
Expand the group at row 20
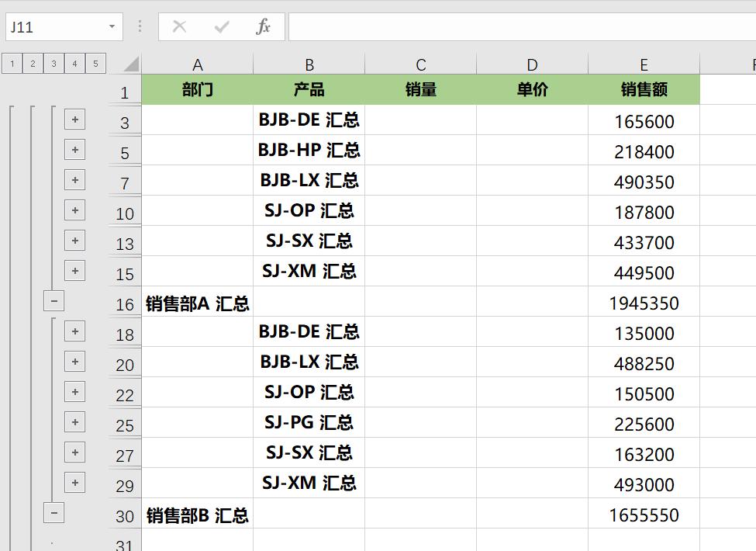pyautogui.click(x=74, y=362)
